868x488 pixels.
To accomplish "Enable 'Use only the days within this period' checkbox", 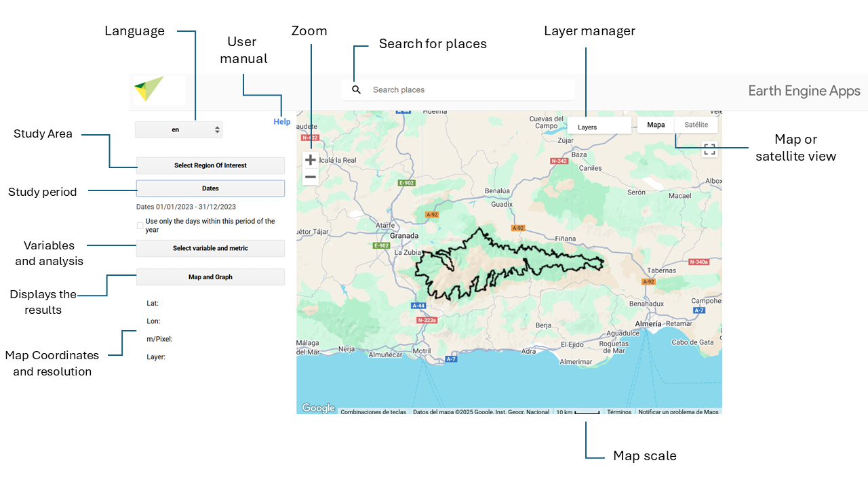I will (140, 226).
